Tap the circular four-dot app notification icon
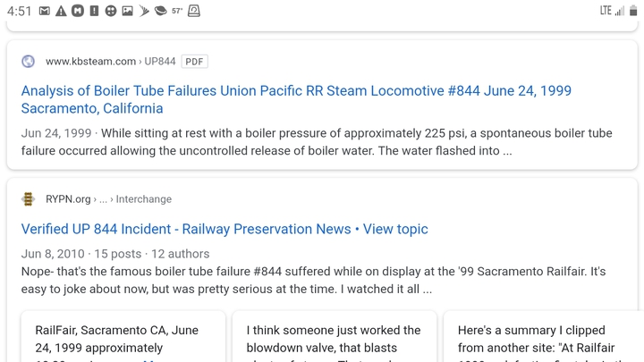The width and height of the screenshot is (644, 362). point(111,11)
